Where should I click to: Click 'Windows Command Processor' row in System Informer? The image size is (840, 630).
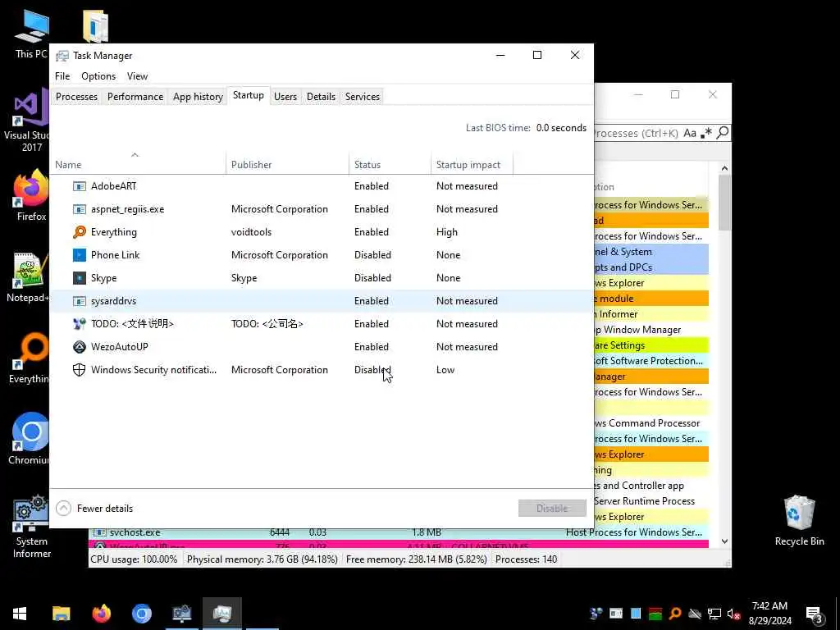coord(651,423)
